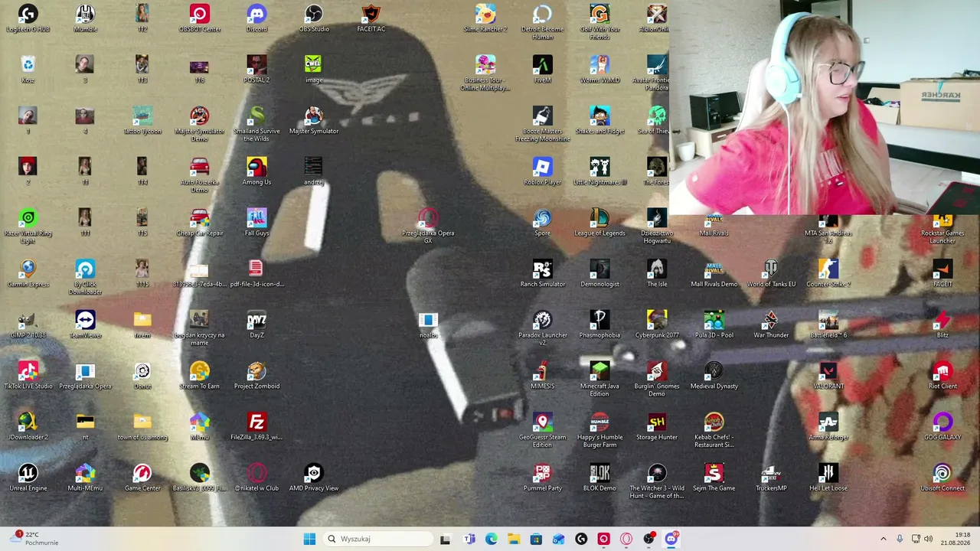Launch OBS Studio from desktop
Viewport: 980px width, 551px height.
314,19
